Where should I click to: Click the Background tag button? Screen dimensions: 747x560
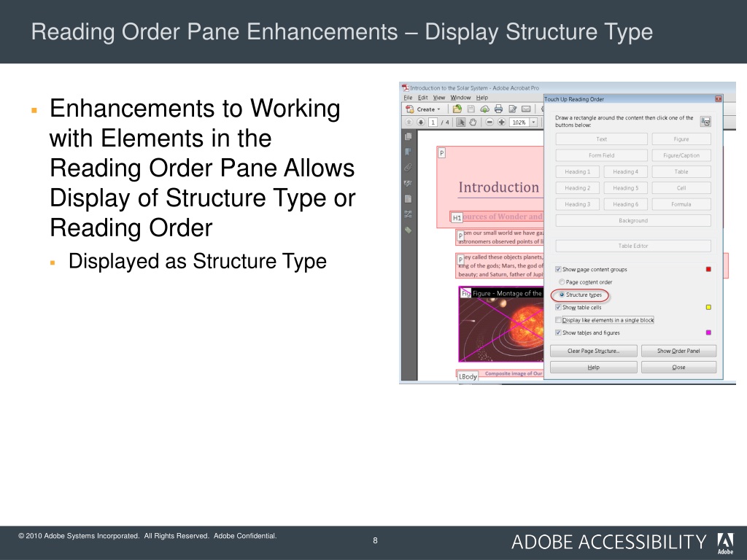(x=633, y=220)
